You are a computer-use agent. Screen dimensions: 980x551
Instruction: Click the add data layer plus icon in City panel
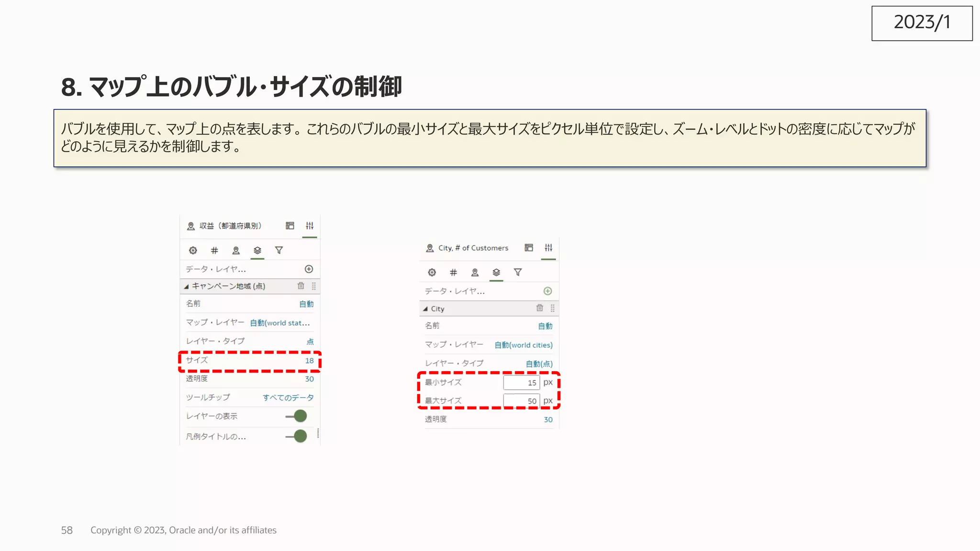click(x=548, y=291)
